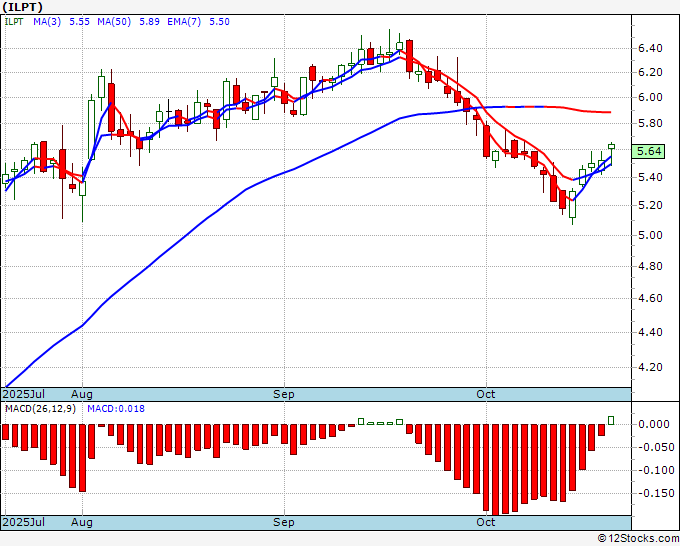Click the 5.00 price axis label
Image resolution: width=680 pixels, height=546 pixels.
[x=650, y=235]
